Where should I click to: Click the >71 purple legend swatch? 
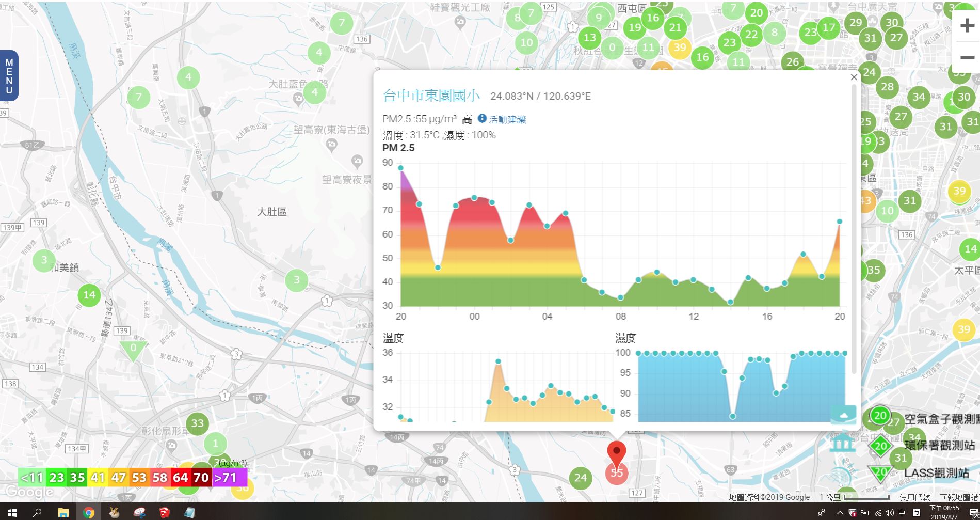click(x=230, y=478)
